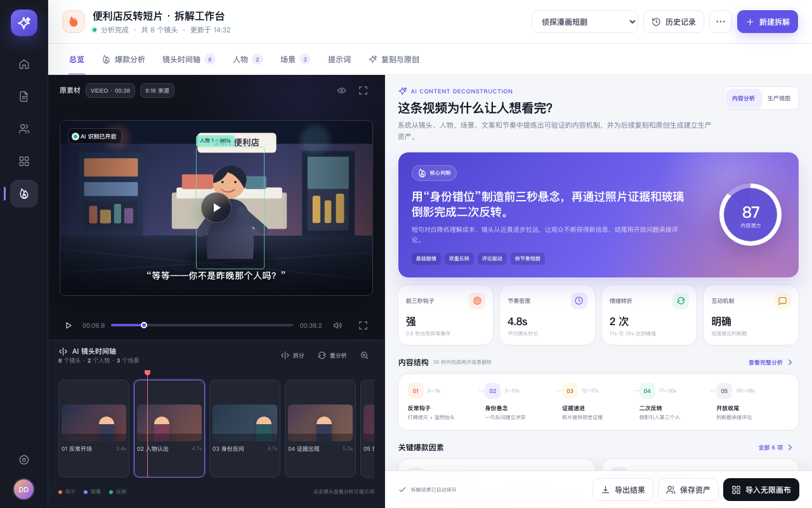The height and width of the screenshot is (508, 812).
Task: Click the 人物 1 detection box label
Action: [215, 140]
